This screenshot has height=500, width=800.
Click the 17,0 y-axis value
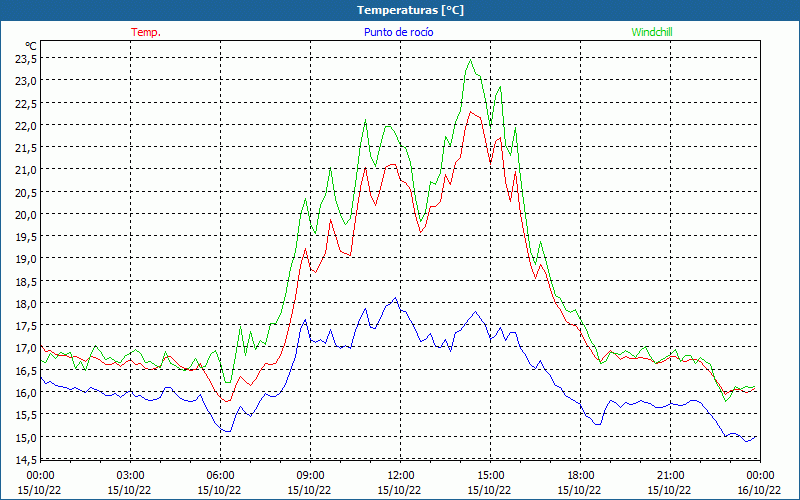pos(26,348)
